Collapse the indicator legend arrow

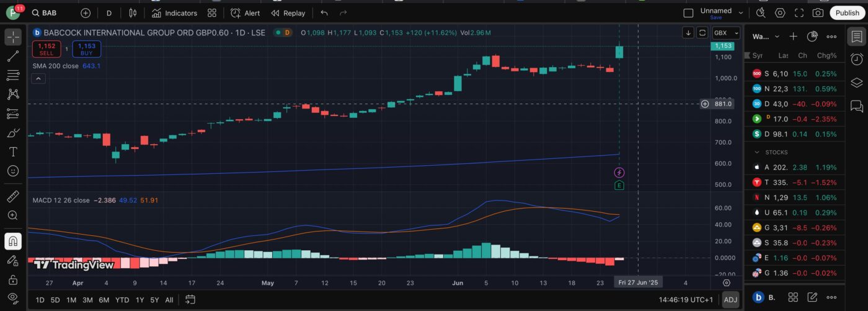click(38, 79)
